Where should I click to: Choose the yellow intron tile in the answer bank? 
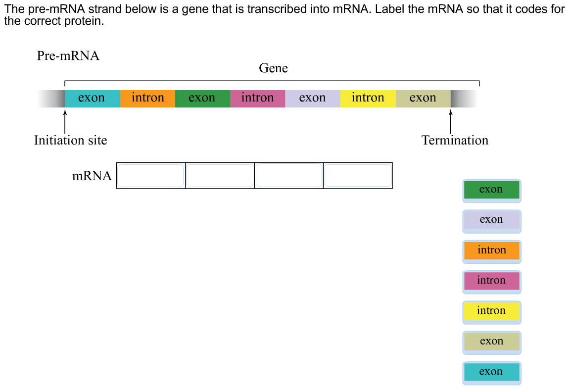pos(491,311)
